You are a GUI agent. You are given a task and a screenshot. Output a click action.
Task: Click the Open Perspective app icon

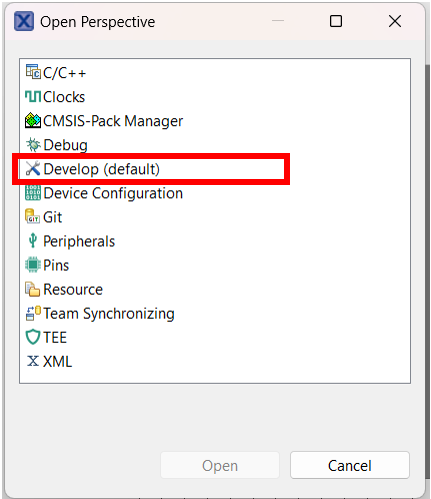[24, 21]
